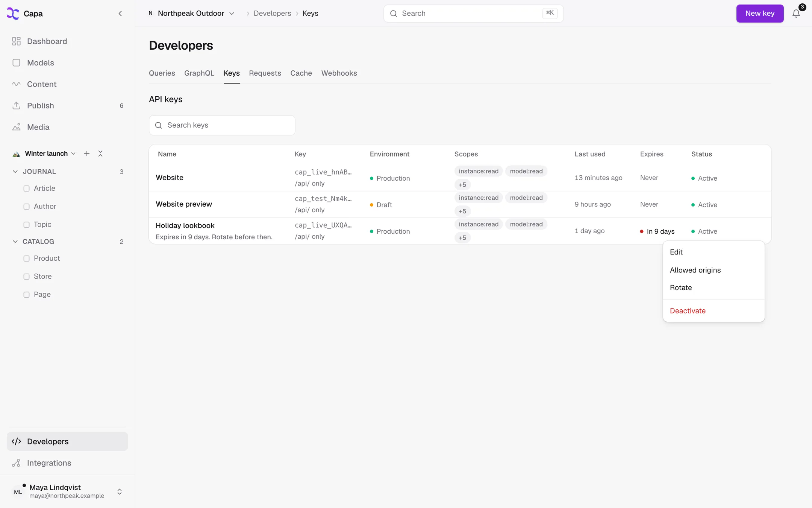Click the ML user avatar
Image resolution: width=812 pixels, height=508 pixels.
pos(18,491)
